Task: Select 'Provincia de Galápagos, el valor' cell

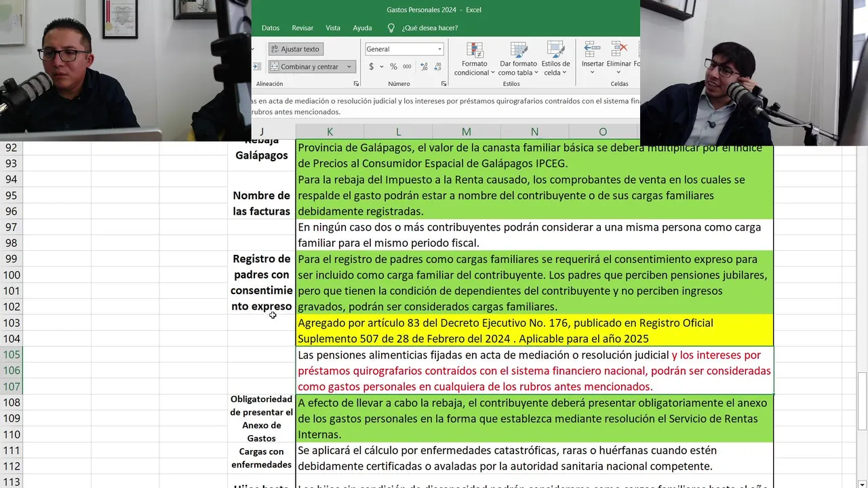Action: click(x=534, y=156)
